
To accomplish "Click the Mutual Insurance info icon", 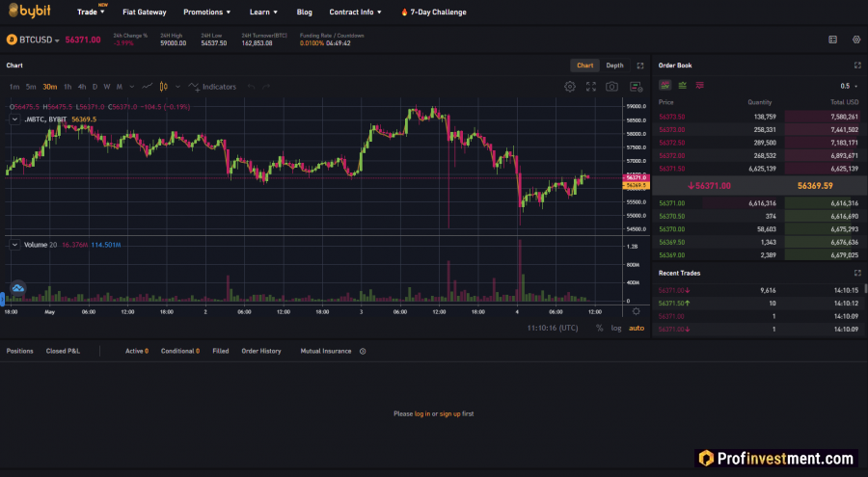I will (x=363, y=352).
